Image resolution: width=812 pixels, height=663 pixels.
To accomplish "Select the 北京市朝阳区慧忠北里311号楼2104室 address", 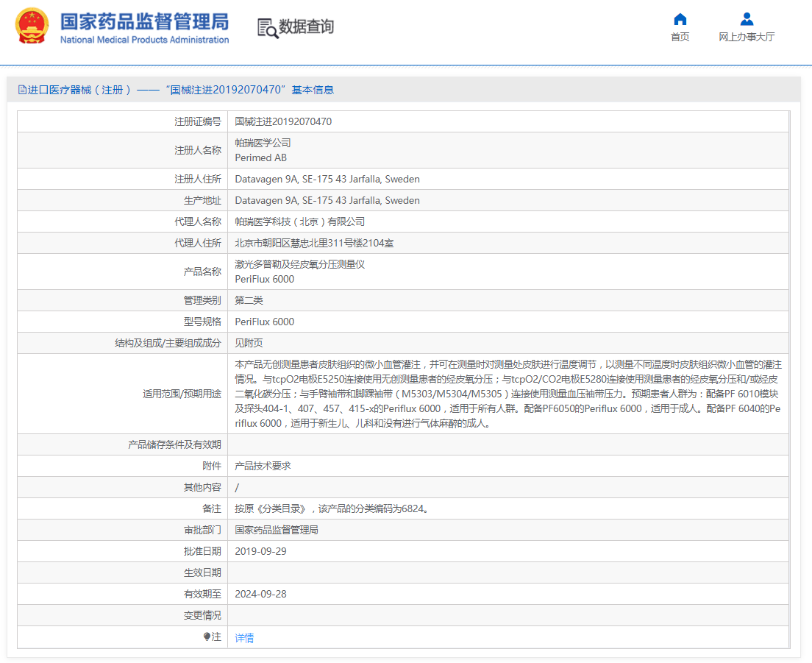I will 314,243.
